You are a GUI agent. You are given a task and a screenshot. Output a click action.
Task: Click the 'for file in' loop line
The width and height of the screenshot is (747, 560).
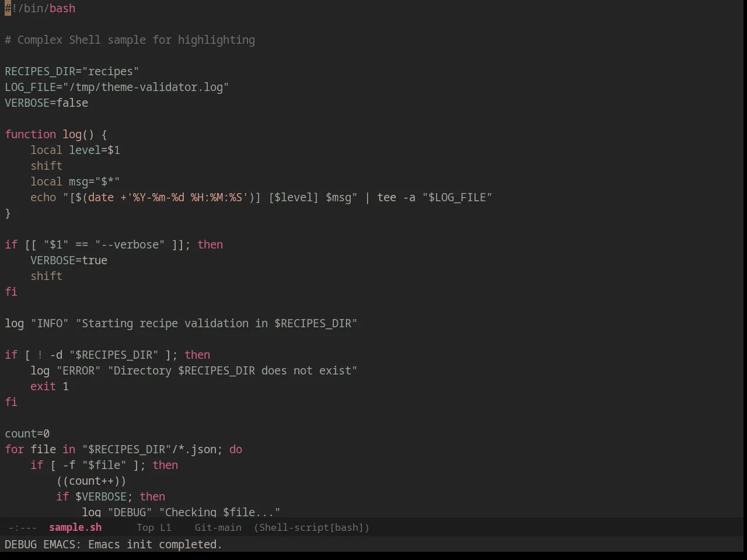click(x=124, y=449)
